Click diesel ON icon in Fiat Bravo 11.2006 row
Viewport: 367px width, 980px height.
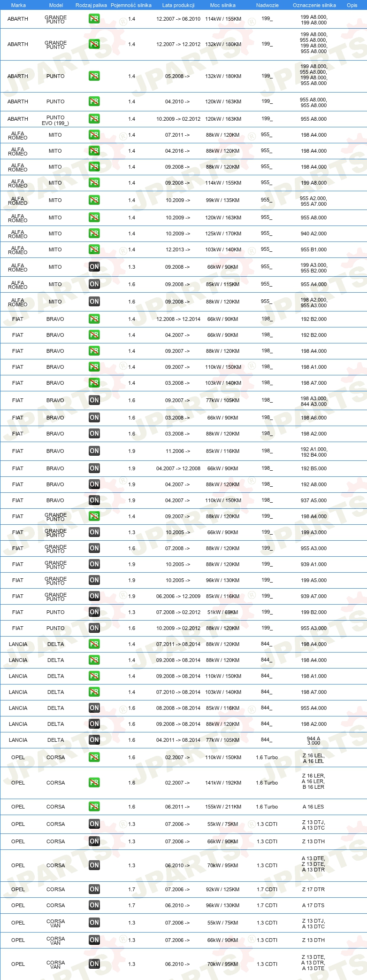click(x=94, y=451)
